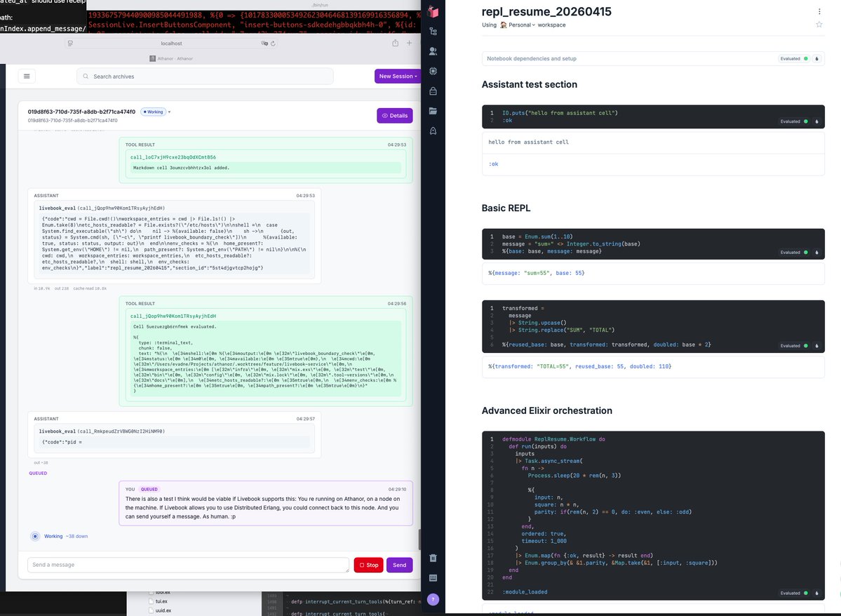The height and width of the screenshot is (616, 841).
Task: Reload the localhost page in browser
Action: click(x=273, y=43)
